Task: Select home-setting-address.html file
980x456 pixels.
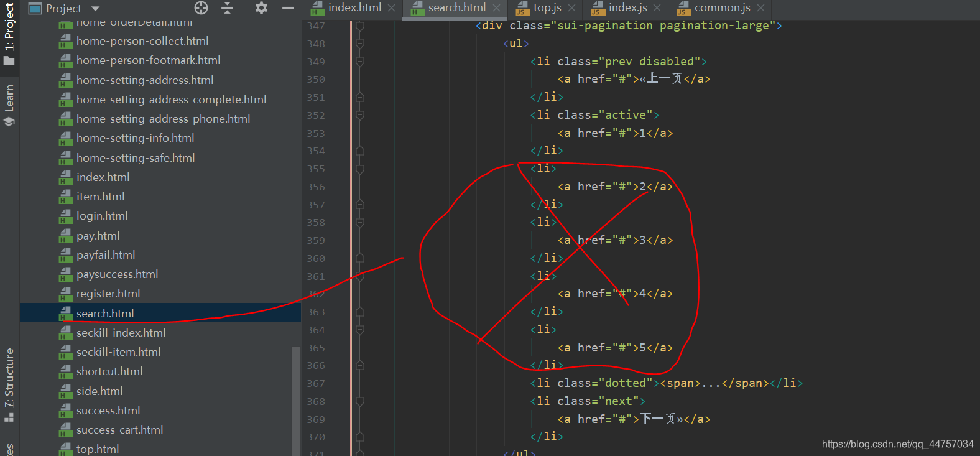Action: click(x=145, y=80)
